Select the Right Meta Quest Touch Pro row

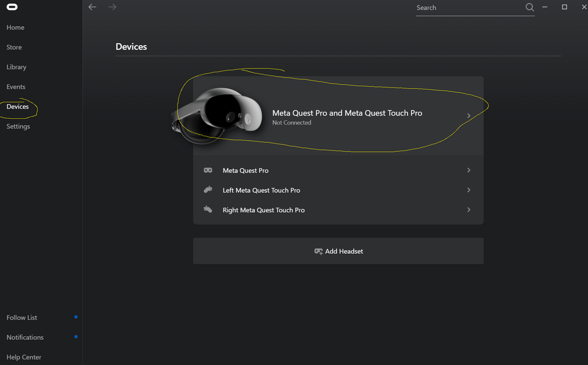[x=338, y=210]
